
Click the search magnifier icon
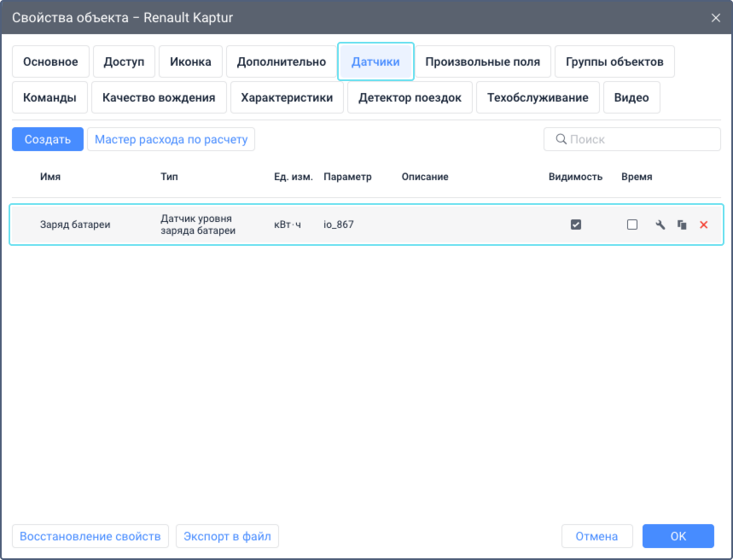pos(561,139)
